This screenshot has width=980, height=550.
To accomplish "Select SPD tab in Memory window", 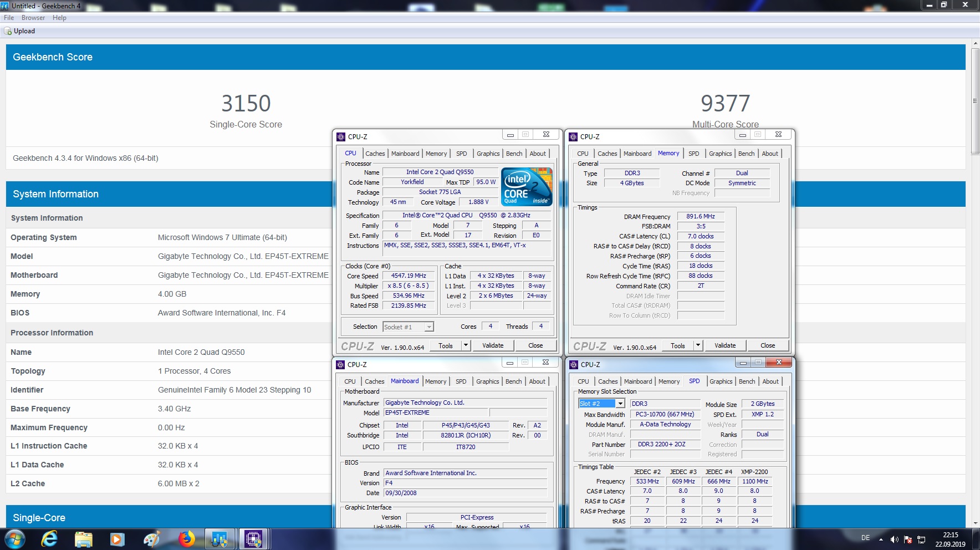I will coord(693,154).
